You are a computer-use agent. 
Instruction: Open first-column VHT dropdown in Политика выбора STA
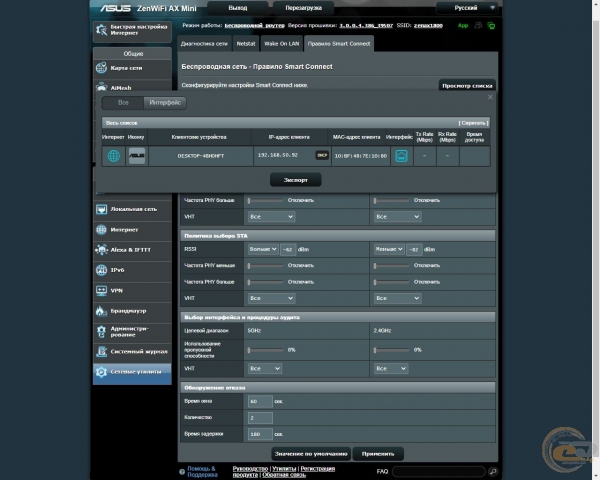coord(271,298)
